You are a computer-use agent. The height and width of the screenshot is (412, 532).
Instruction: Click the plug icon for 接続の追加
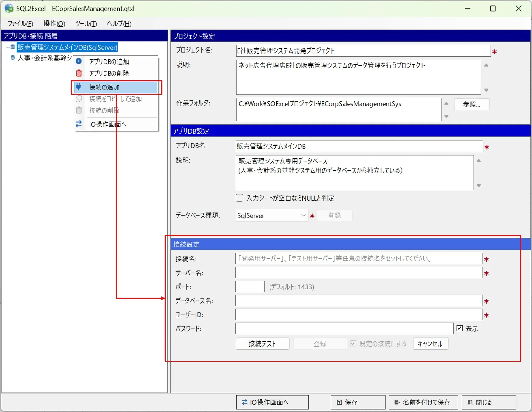[79, 87]
